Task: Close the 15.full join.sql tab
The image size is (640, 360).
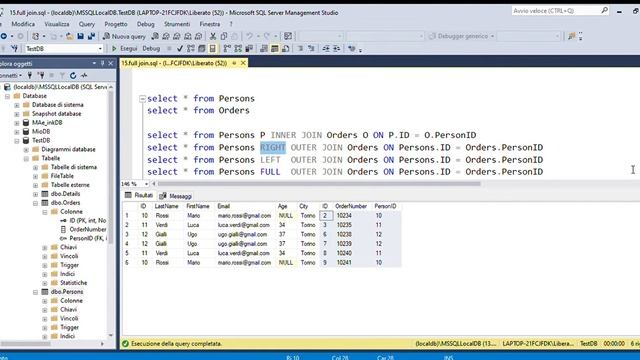Action: [x=243, y=63]
